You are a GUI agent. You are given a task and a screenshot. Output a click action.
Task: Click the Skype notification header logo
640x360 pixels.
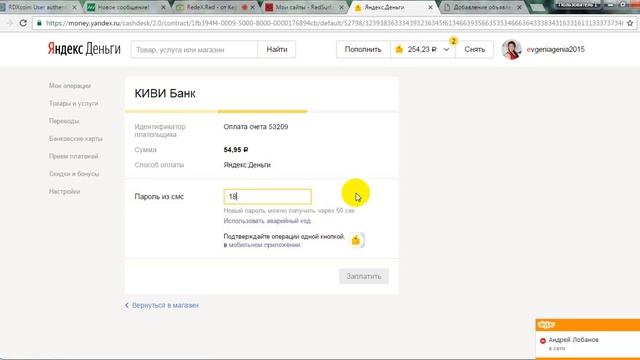tap(546, 324)
